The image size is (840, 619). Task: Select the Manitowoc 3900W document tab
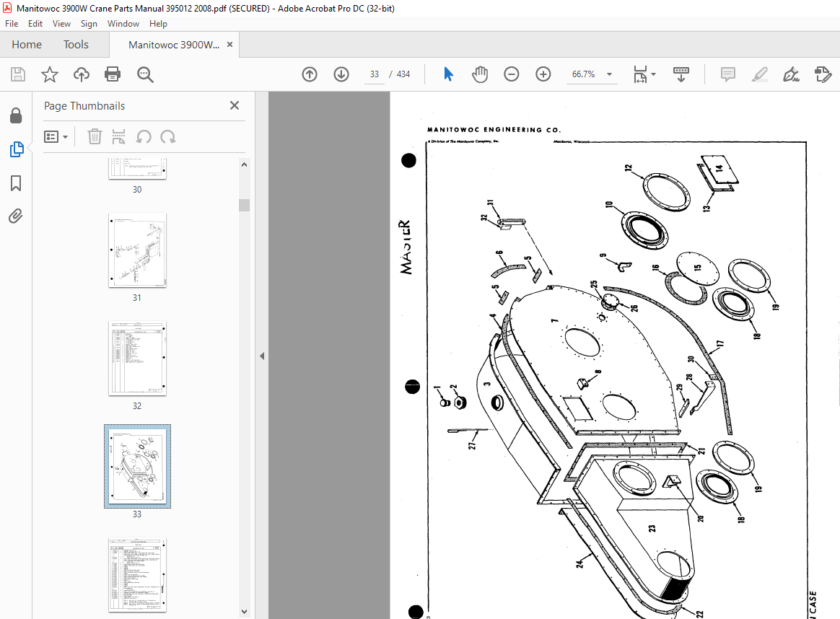(174, 45)
